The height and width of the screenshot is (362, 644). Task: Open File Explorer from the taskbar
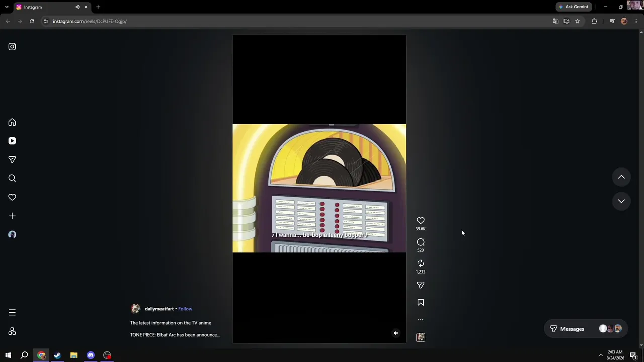[74, 355]
